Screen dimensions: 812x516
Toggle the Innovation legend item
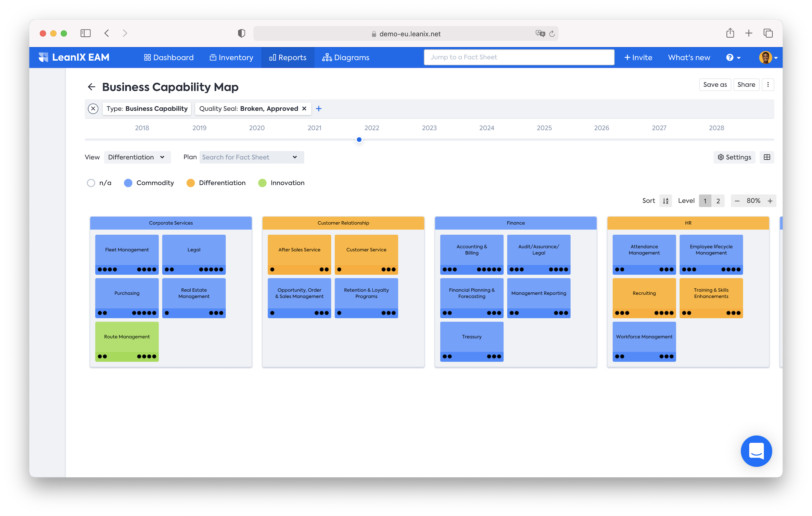click(x=281, y=183)
